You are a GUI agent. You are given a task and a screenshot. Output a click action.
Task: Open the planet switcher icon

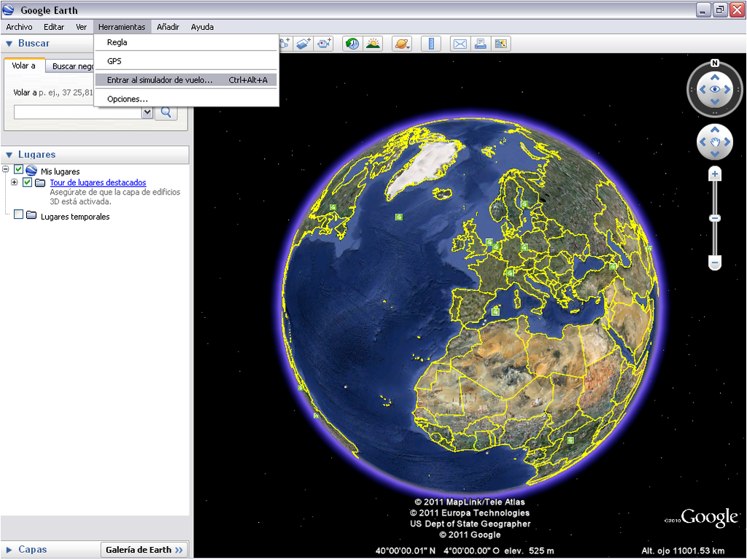click(402, 44)
